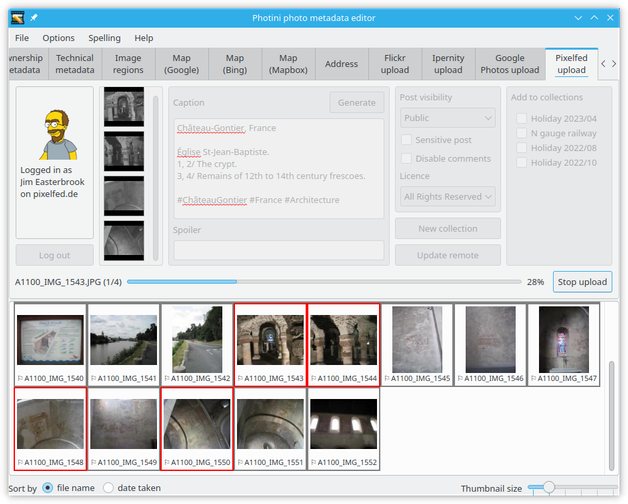Click the caption text area
Screen dimensions: 628x504
279,168
